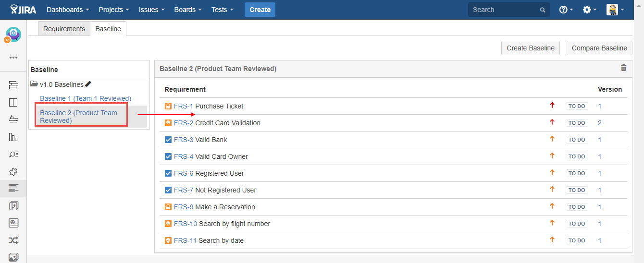Open the releases ship icon in sidebar
Viewport: 644px width, 263px height.
coord(13,120)
